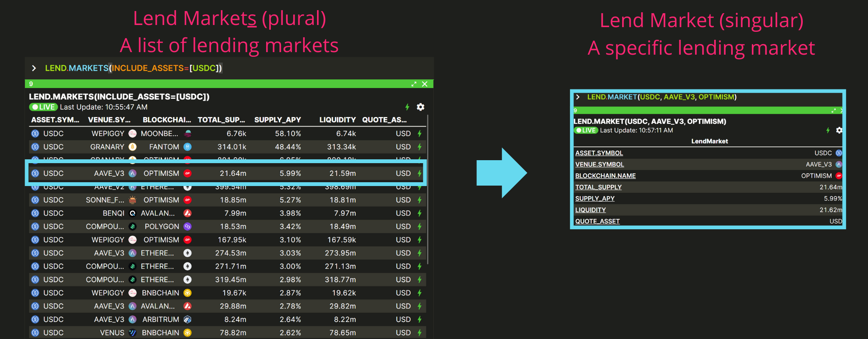Click the BENQI venue icon
Image resolution: width=868 pixels, height=339 pixels.
[133, 213]
